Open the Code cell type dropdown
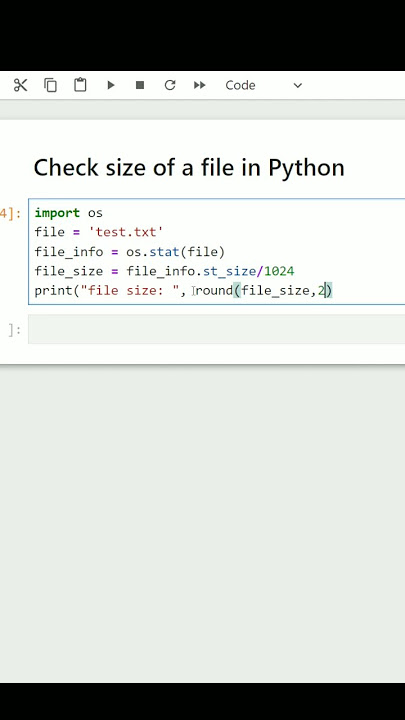This screenshot has width=405, height=720. pos(264,85)
